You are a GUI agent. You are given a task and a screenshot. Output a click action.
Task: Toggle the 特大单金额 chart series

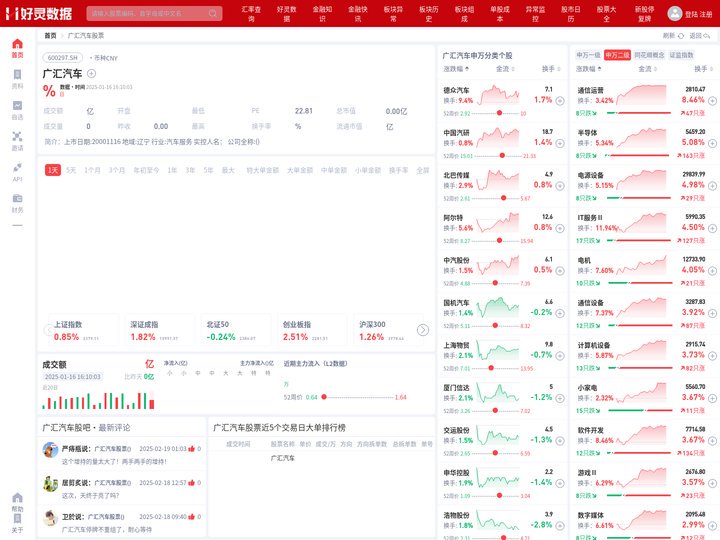(x=263, y=170)
